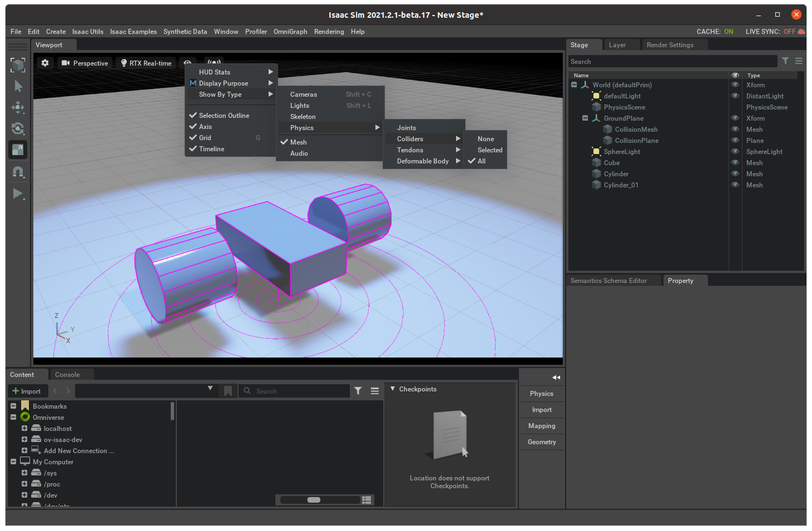Click the defaultLight icon in Stage

(x=596, y=96)
